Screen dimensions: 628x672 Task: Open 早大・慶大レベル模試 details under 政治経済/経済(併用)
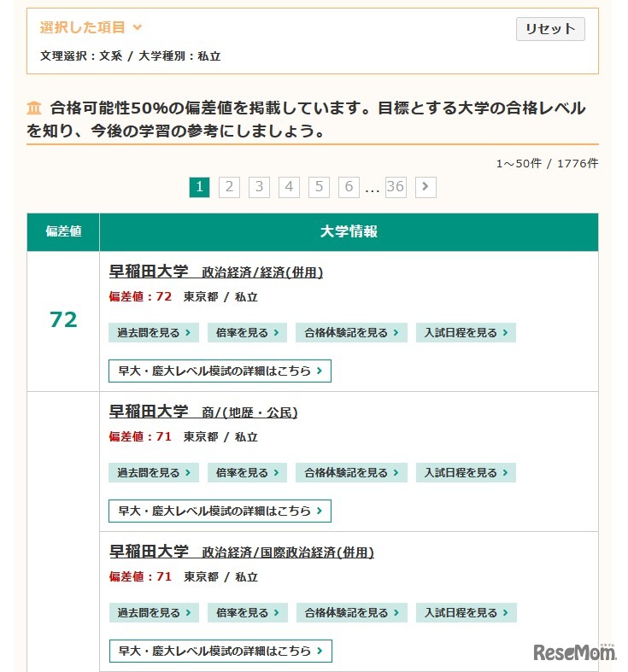pos(220,371)
